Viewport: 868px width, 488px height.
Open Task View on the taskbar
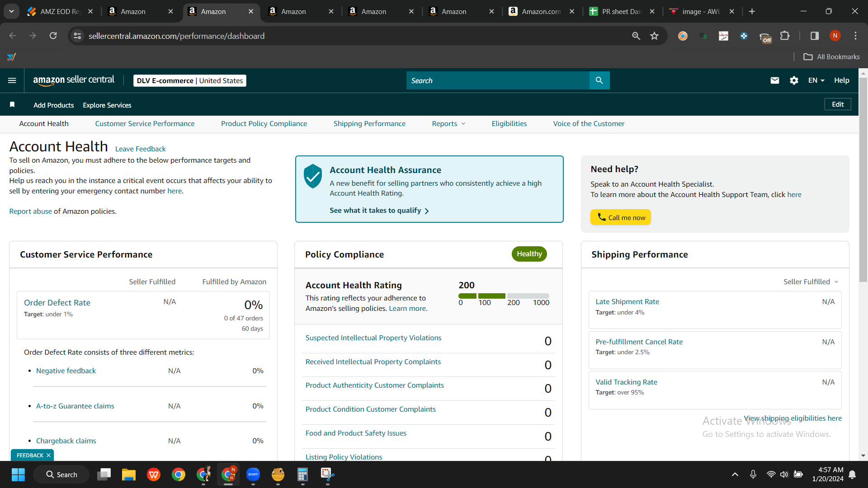tap(104, 474)
